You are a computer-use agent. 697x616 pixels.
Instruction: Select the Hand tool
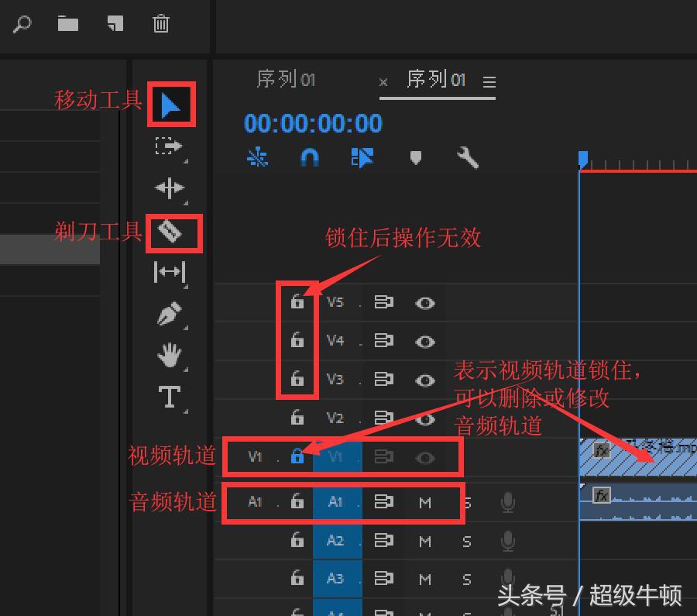(170, 356)
